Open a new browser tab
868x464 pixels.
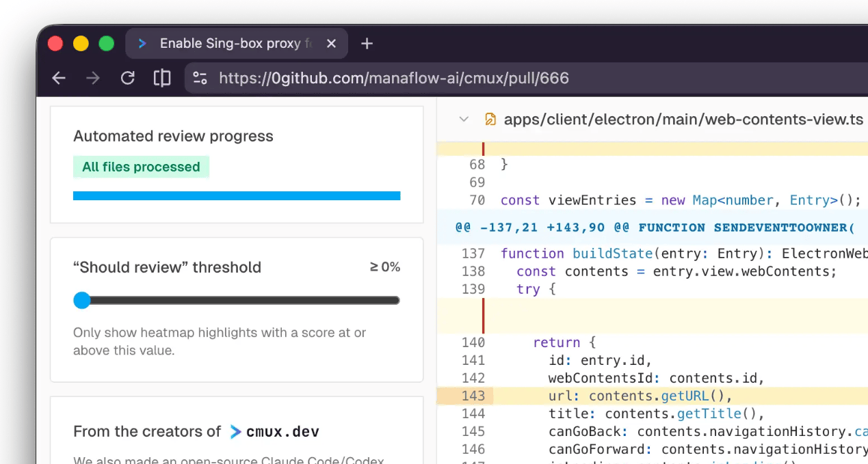coord(367,44)
